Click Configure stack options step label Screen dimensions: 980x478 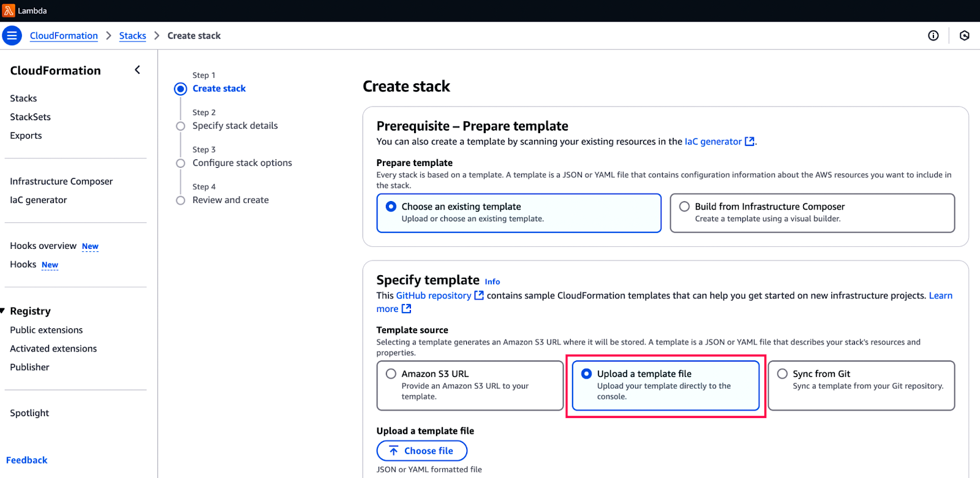243,163
